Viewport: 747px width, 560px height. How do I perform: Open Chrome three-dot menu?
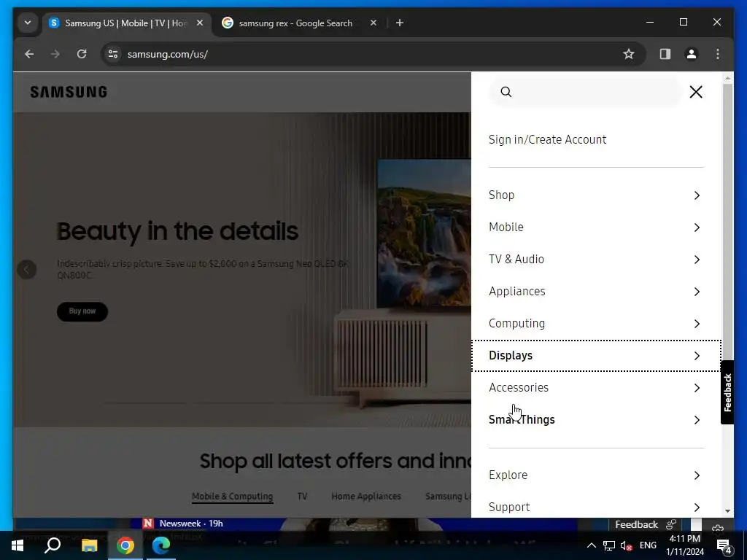[x=718, y=54]
